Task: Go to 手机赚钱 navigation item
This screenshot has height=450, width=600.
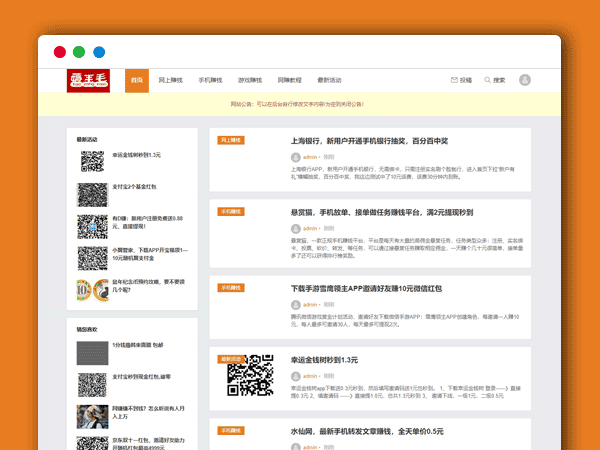Action: tap(210, 80)
